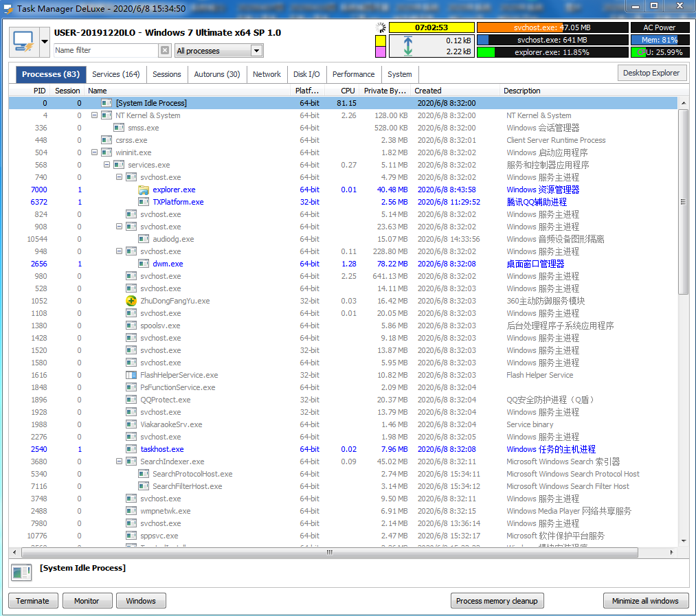Click the network up/down arrows icon
696x616 pixels.
tap(408, 46)
